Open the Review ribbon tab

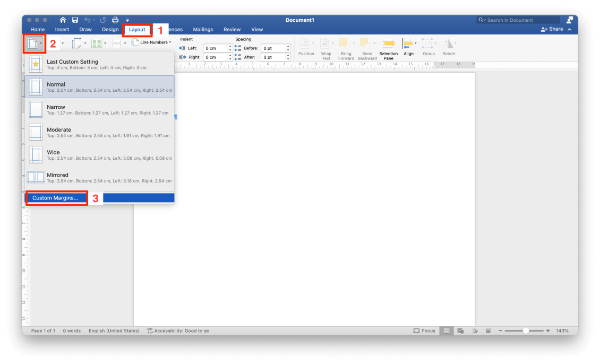click(232, 29)
